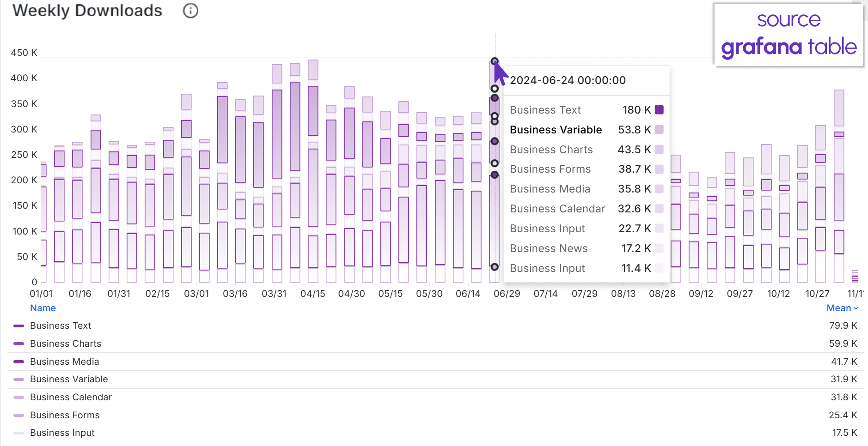Click the Weekly Downloads panel title
The height and width of the screenshot is (446, 868).
click(87, 11)
